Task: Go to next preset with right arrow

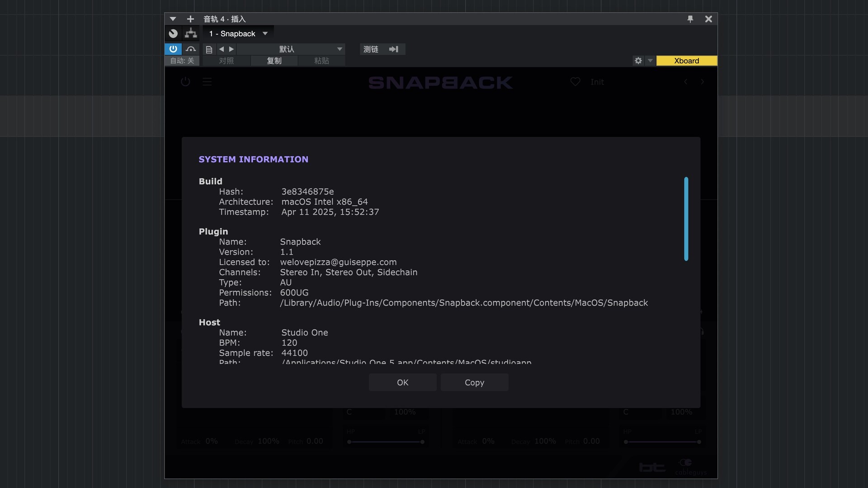Action: pyautogui.click(x=231, y=49)
